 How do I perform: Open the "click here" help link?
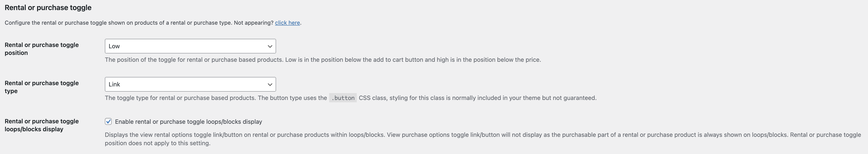coord(287,23)
